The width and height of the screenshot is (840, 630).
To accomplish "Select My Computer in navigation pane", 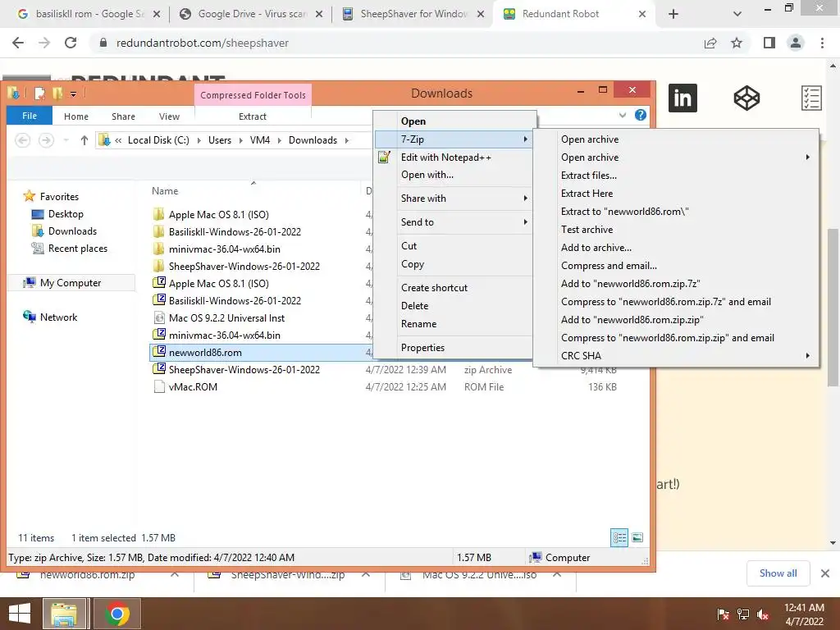I will tap(71, 283).
